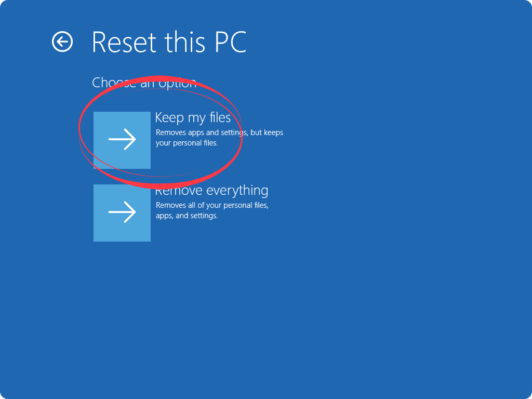Click 'Removes apps and settings, but keeps' description
This screenshot has height=399, width=532.
point(219,132)
